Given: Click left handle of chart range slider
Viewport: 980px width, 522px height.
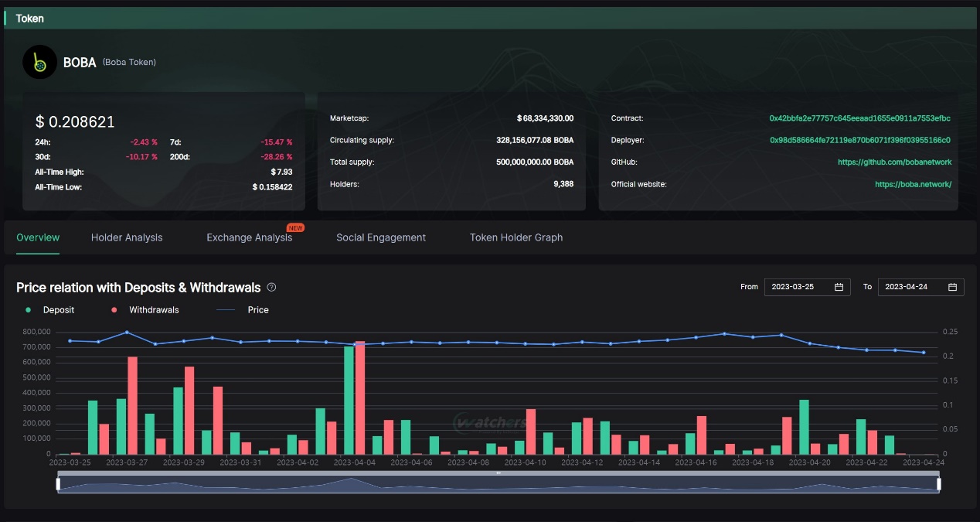Looking at the screenshot, I should pos(58,484).
